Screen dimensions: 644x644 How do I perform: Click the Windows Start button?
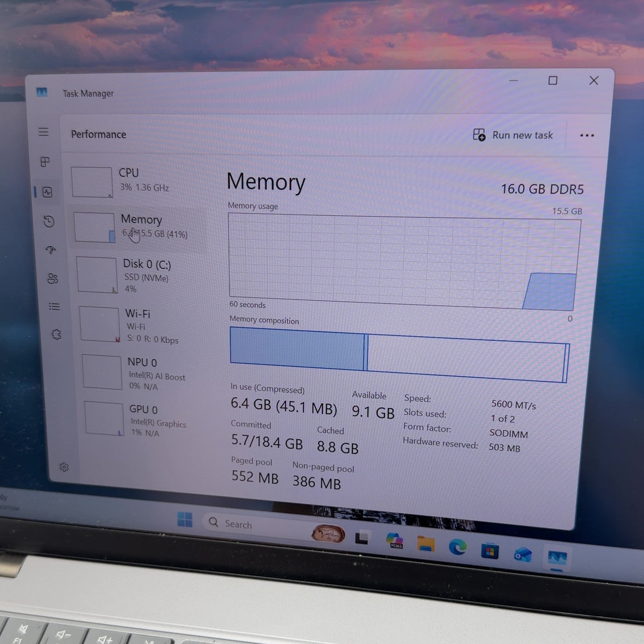tap(185, 519)
